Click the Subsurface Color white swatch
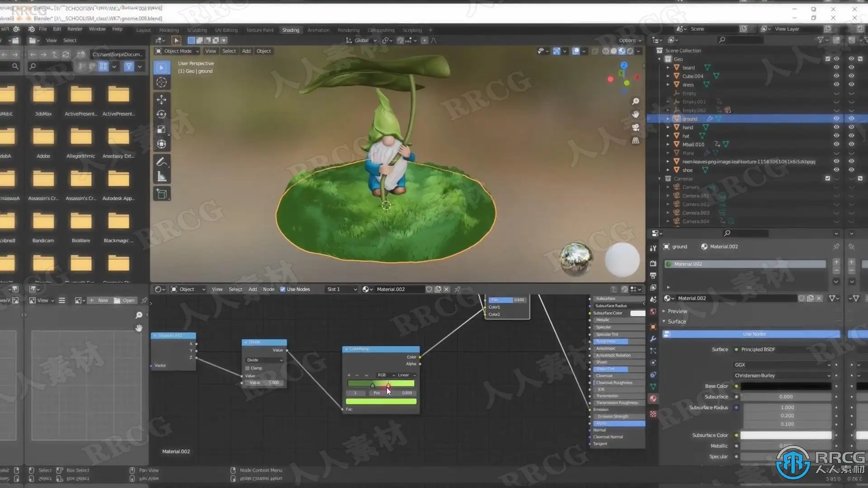The height and width of the screenshot is (488, 868). 785,435
